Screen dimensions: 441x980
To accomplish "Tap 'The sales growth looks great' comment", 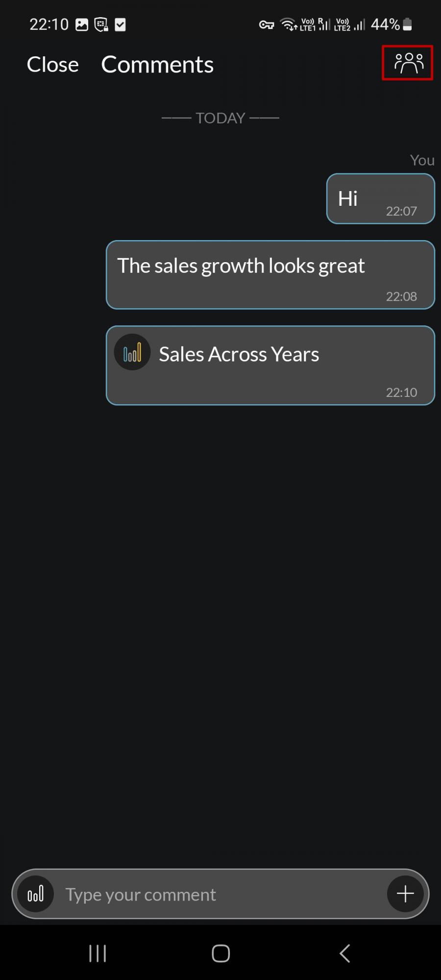I will [270, 275].
